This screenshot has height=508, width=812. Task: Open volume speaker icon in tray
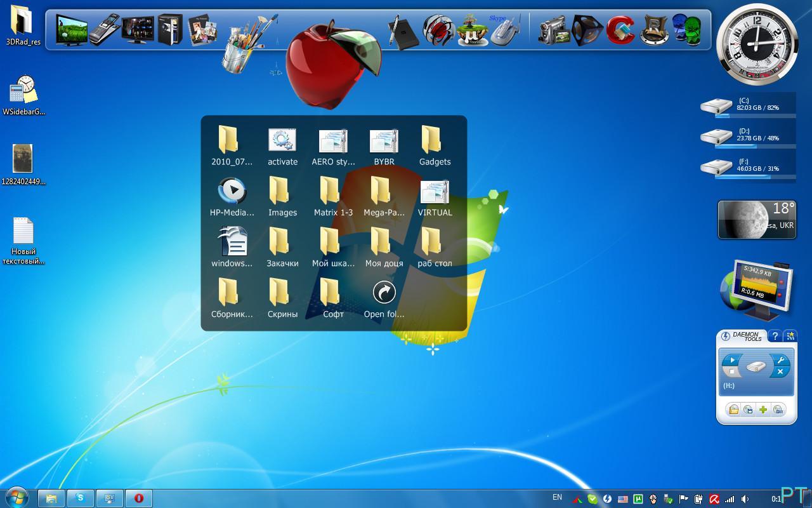pyautogui.click(x=745, y=499)
